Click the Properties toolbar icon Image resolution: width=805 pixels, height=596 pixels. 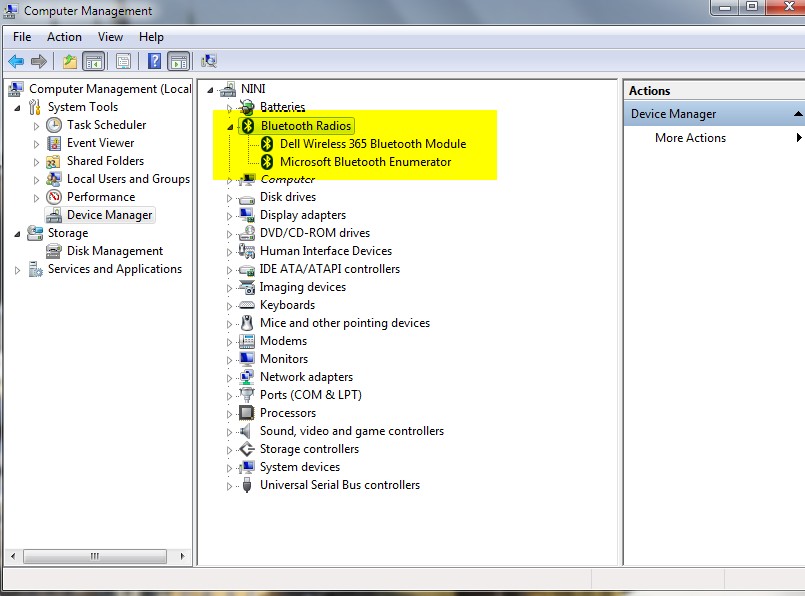click(x=123, y=62)
